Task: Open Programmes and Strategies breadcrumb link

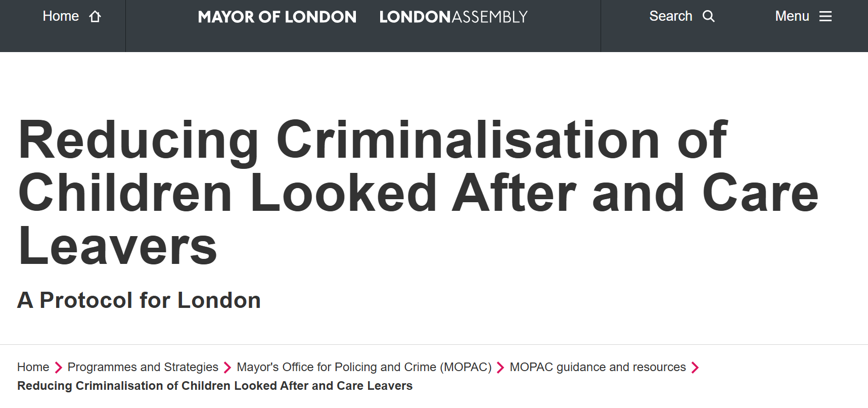Action: 143,367
